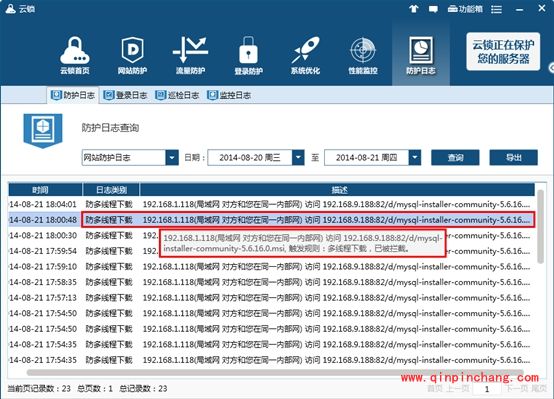Open the end date 2014-08-21 dropdown arrow
This screenshot has width=554, height=399.
[415, 158]
